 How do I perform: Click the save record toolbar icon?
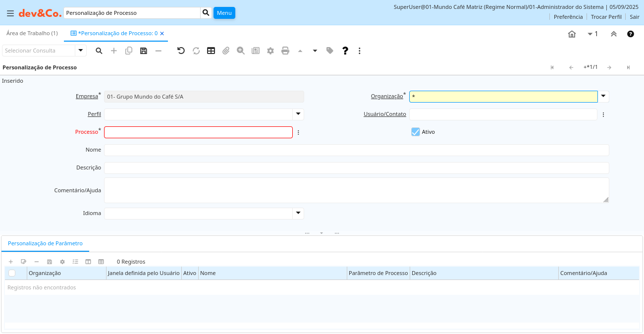click(144, 51)
